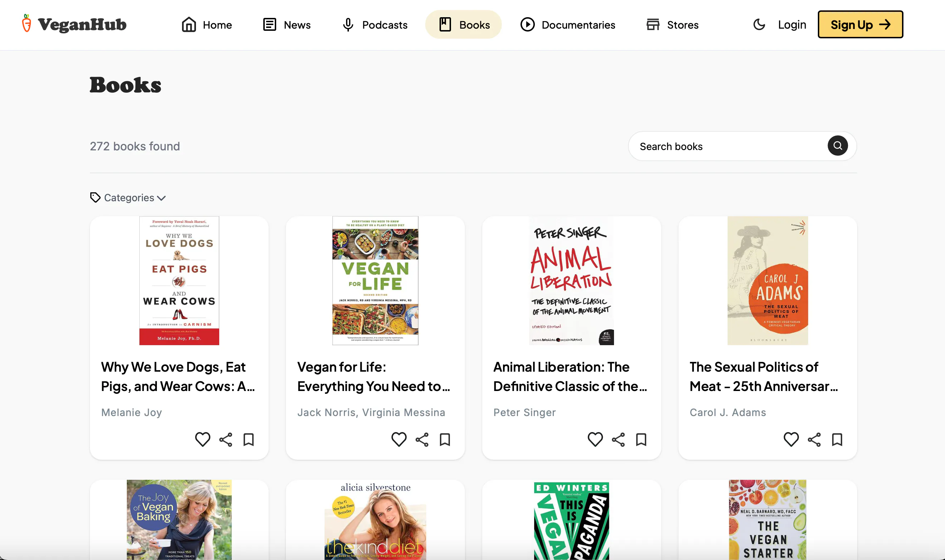This screenshot has width=945, height=560.
Task: Click the 'Books' page heading
Action: point(125,85)
